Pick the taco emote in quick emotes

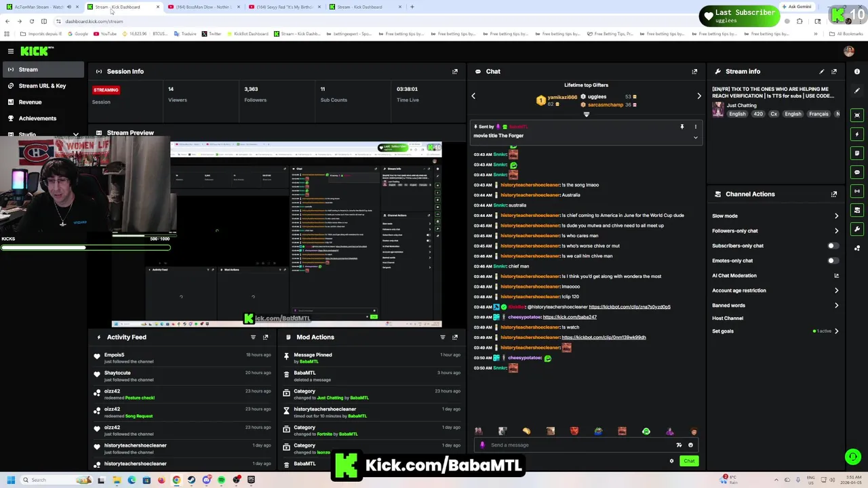point(526,431)
